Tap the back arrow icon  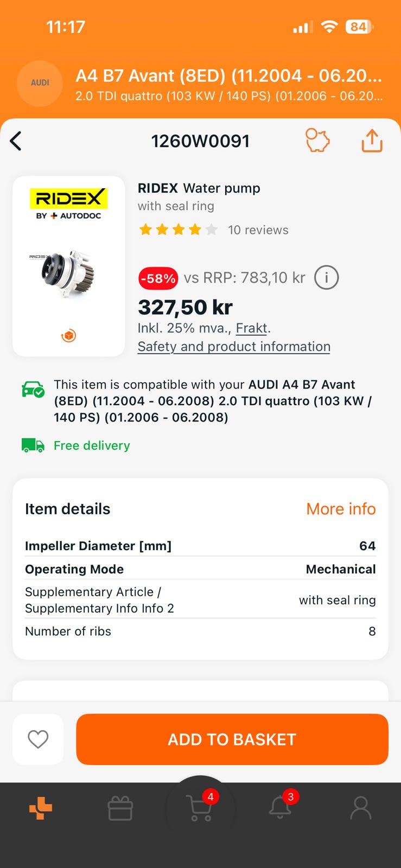point(16,141)
